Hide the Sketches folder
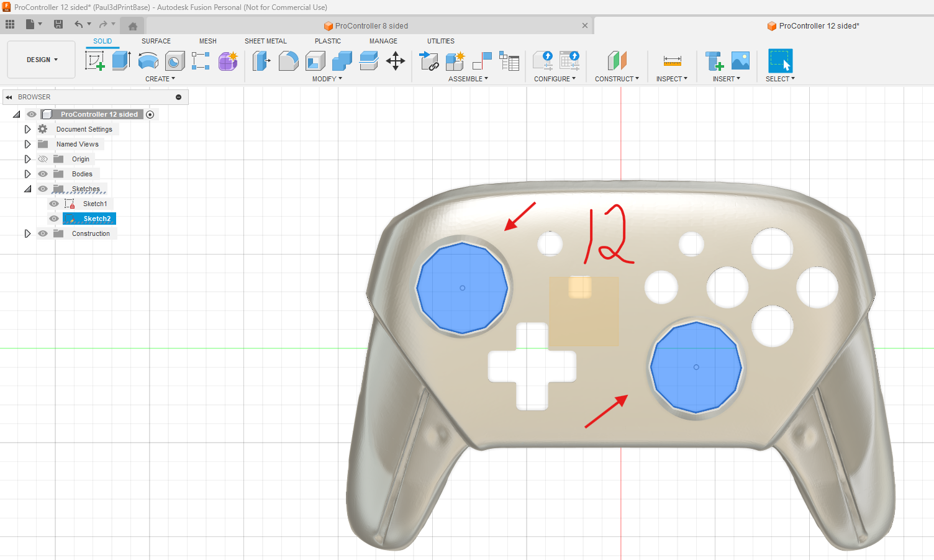 pyautogui.click(x=43, y=189)
